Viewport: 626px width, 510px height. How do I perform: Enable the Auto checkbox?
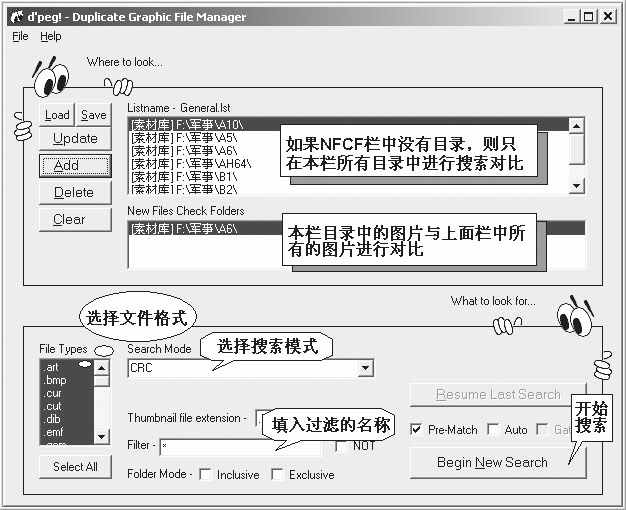tap(493, 430)
